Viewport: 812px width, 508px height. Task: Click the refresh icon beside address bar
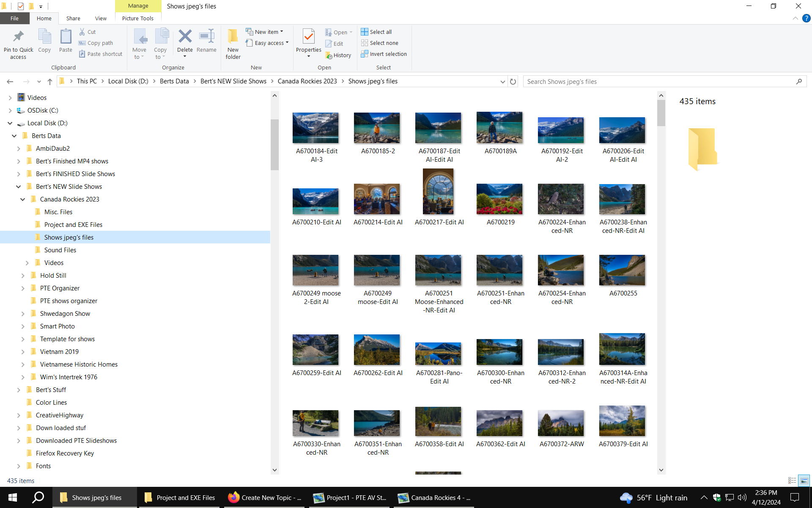click(x=513, y=82)
